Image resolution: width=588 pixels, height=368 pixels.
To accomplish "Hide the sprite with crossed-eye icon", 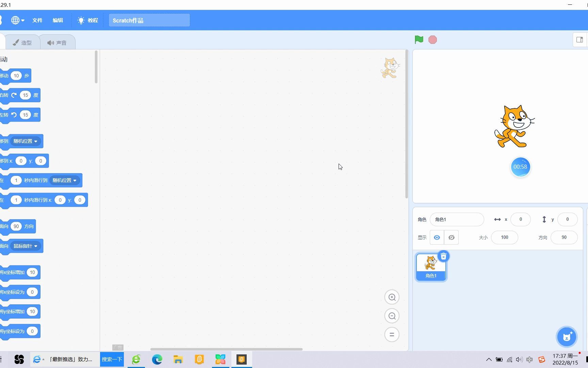I will click(451, 237).
